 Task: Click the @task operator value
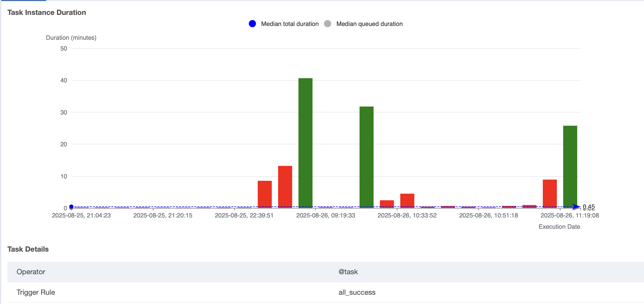[x=348, y=272]
